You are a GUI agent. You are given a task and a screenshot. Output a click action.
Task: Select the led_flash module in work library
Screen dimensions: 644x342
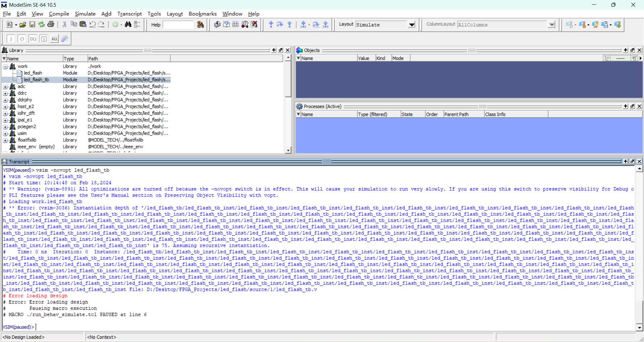[x=33, y=73]
